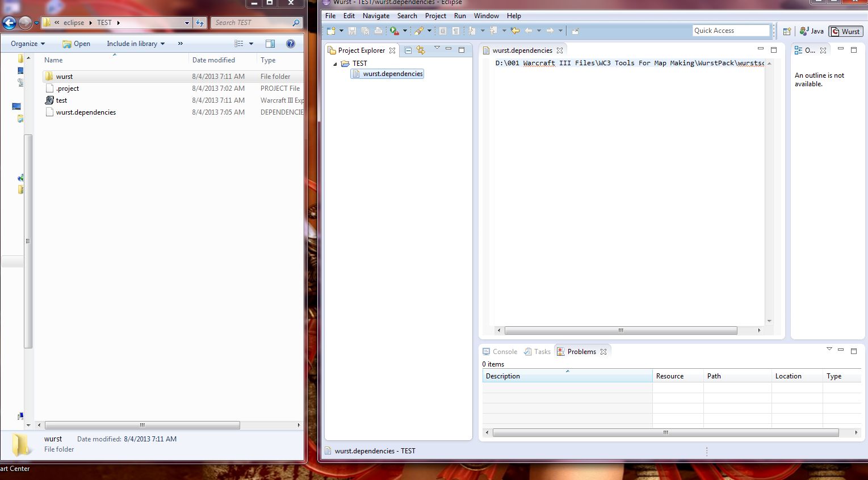The width and height of the screenshot is (868, 480).
Task: Open New wizard dropdown arrow
Action: (x=341, y=31)
